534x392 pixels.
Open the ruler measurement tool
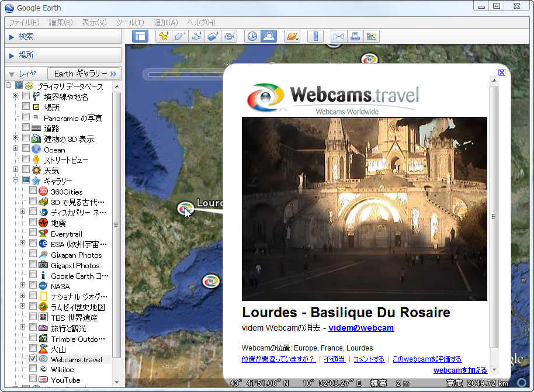point(315,36)
